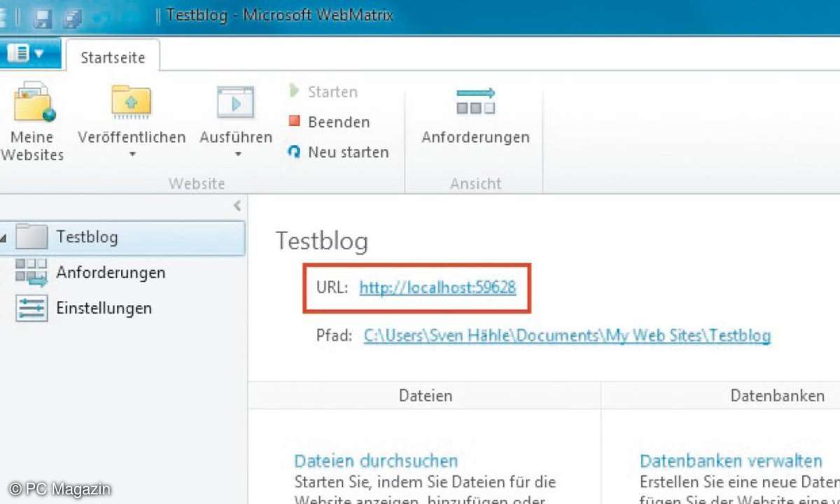Click the Anforderungen ribbon button
Image resolution: width=840 pixels, height=504 pixels.
[475, 116]
